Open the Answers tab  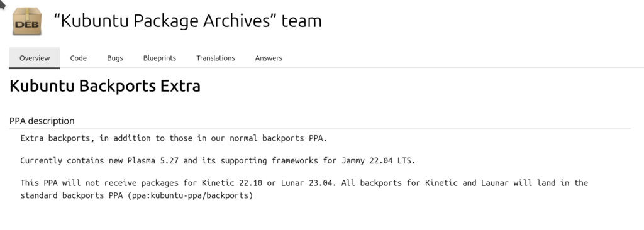pyautogui.click(x=269, y=58)
